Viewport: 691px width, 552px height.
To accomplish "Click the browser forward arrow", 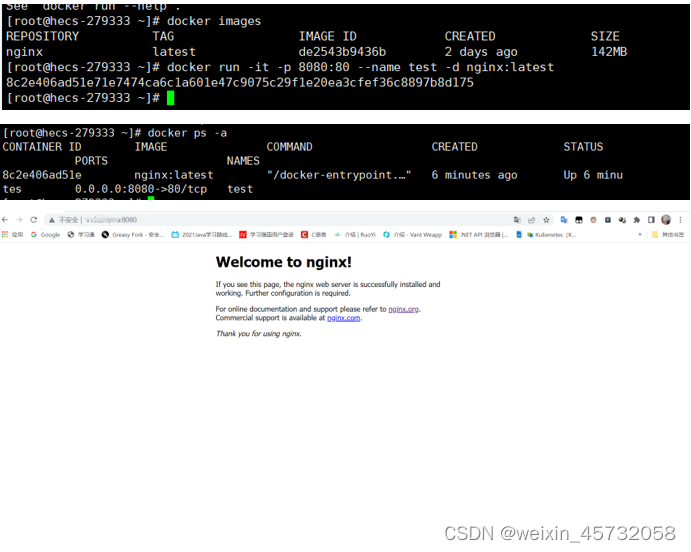I will 19,219.
